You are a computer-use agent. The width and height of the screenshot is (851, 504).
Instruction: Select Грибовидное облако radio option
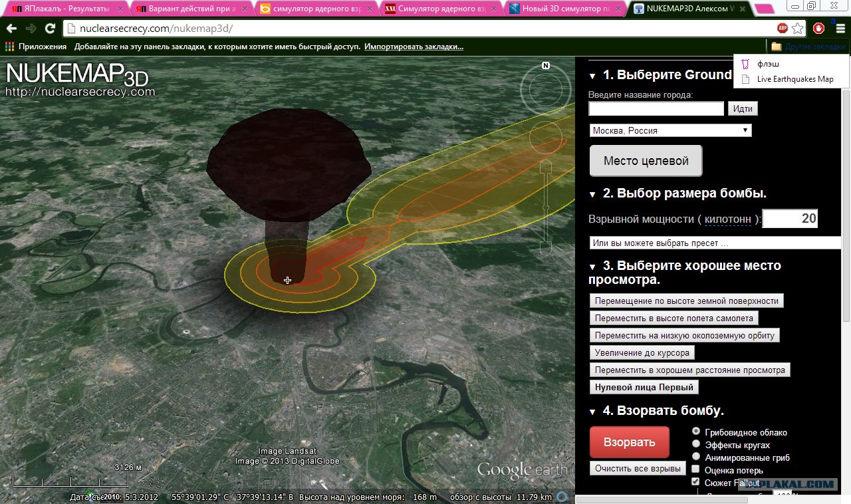pos(696,432)
